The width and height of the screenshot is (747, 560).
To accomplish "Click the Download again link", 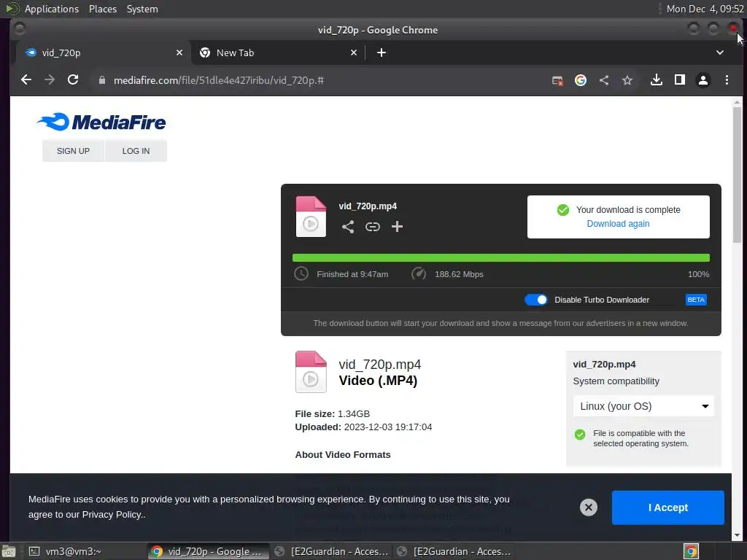I will (x=618, y=224).
